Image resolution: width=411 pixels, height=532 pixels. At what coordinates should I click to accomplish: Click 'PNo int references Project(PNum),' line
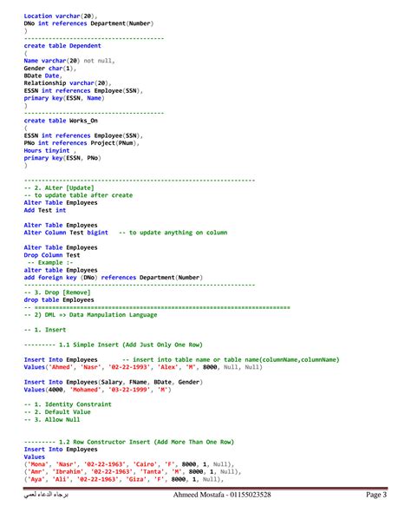click(x=82, y=143)
